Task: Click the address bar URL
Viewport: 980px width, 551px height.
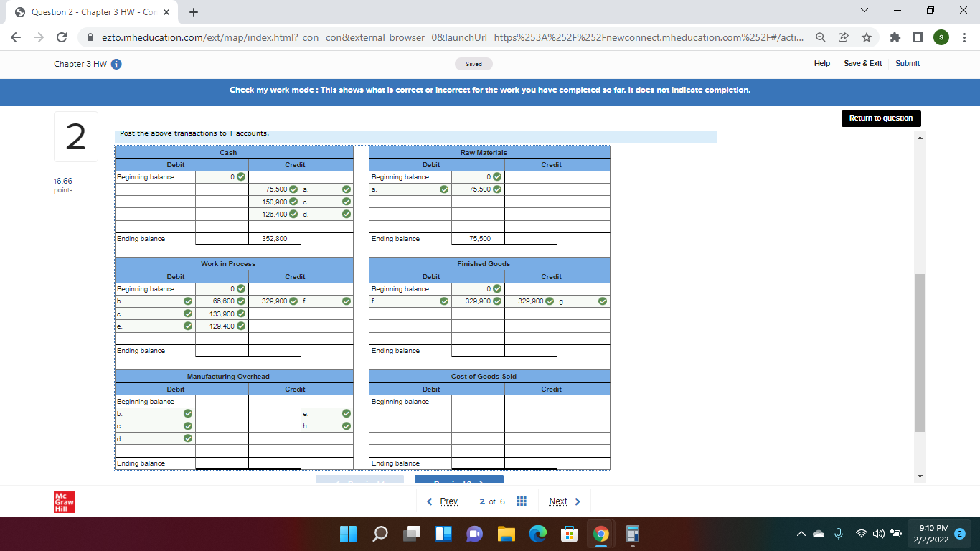Action: (451, 37)
